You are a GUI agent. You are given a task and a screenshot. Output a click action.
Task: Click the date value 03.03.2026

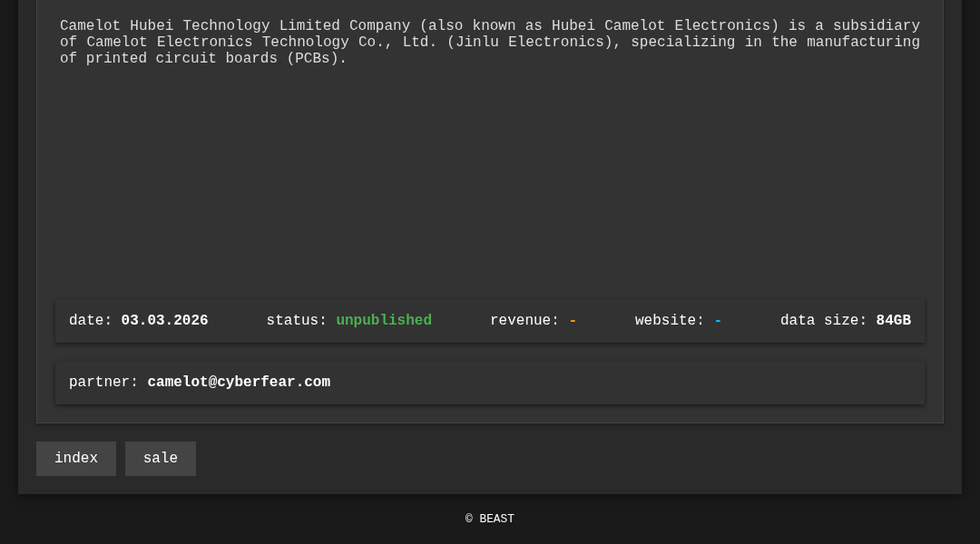click(x=164, y=320)
